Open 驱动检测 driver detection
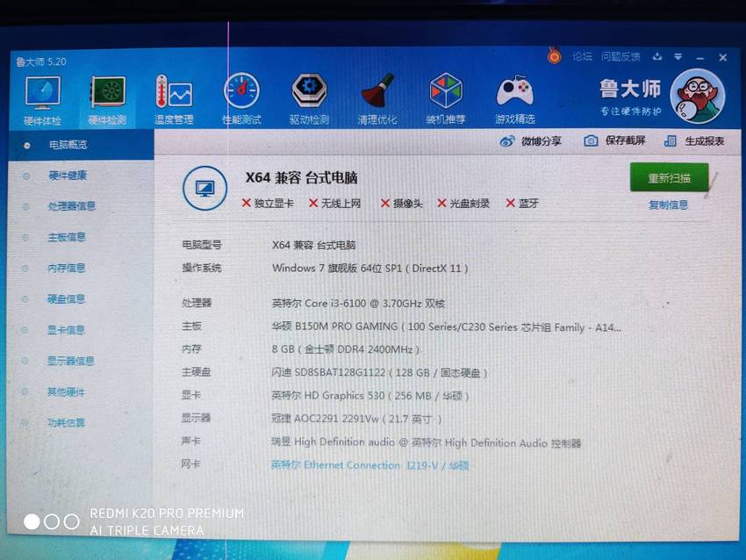The image size is (746, 560). [x=309, y=99]
